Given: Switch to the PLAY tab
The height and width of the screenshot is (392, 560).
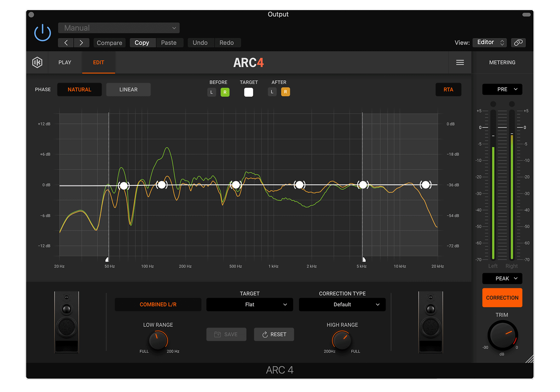Looking at the screenshot, I should tap(65, 62).
